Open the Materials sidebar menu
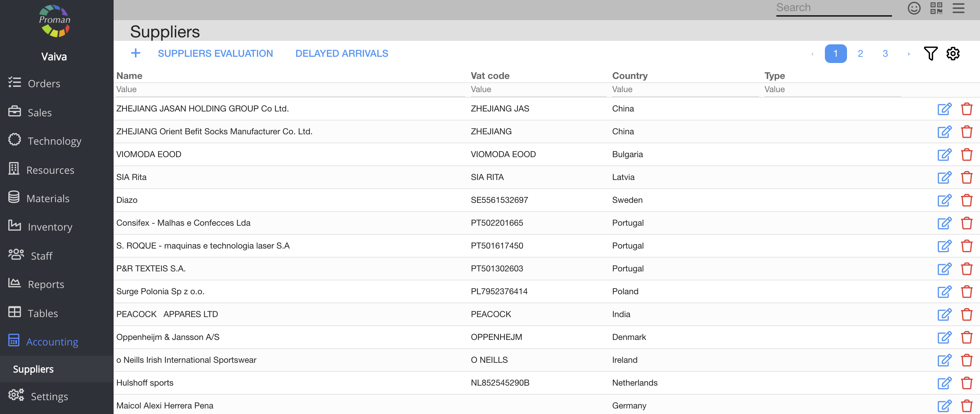 pyautogui.click(x=48, y=198)
